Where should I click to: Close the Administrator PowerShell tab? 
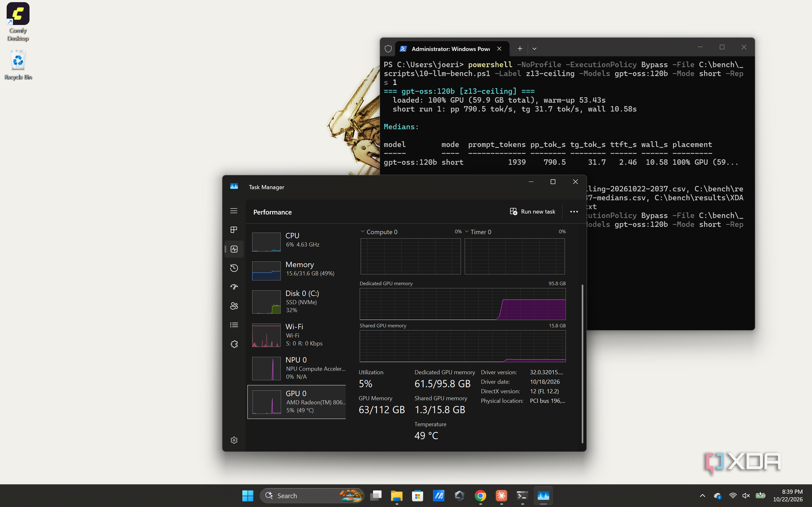pyautogui.click(x=499, y=49)
